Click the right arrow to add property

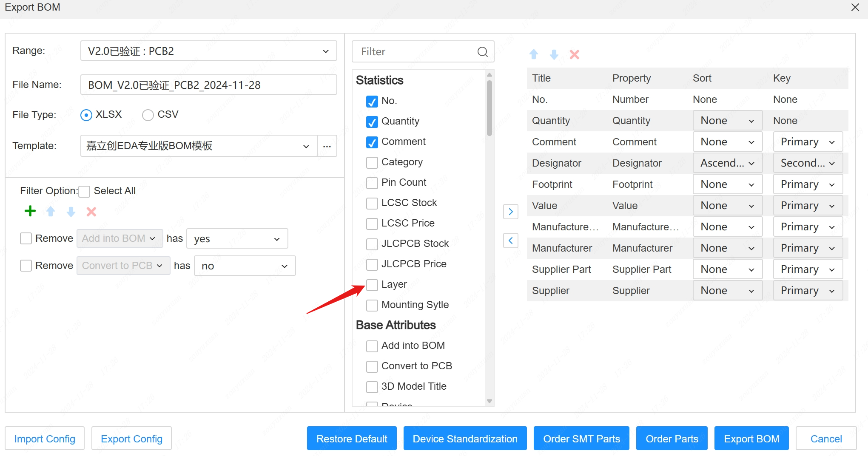tap(510, 211)
